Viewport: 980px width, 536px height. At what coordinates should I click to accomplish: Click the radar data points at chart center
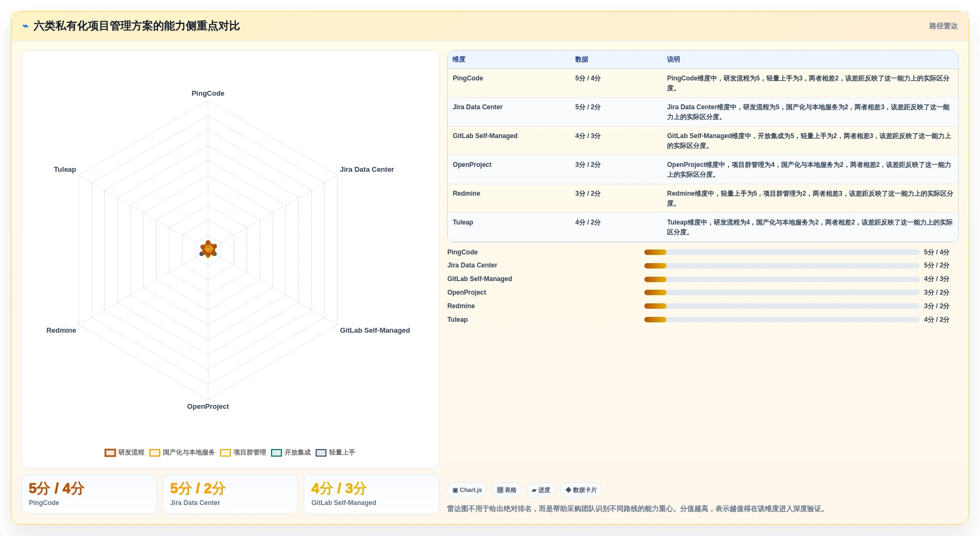click(x=208, y=250)
